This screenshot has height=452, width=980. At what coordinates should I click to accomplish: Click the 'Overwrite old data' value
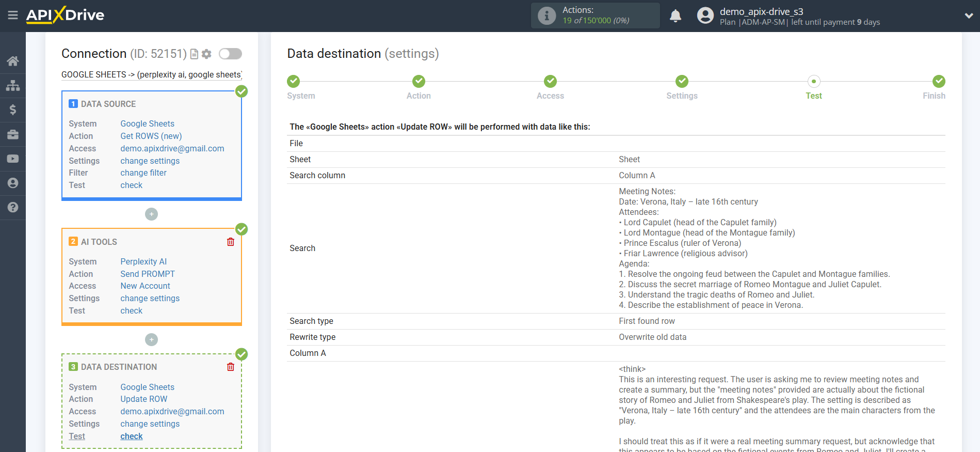click(652, 337)
